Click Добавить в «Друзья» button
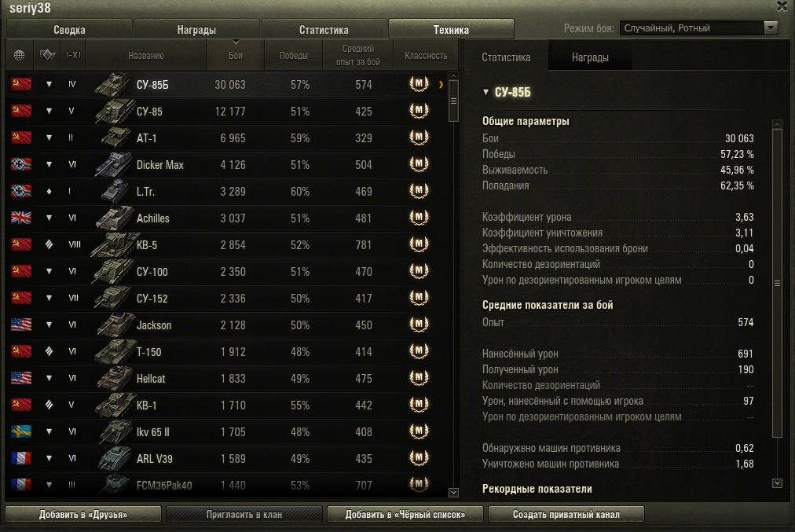The width and height of the screenshot is (795, 532). [x=83, y=514]
